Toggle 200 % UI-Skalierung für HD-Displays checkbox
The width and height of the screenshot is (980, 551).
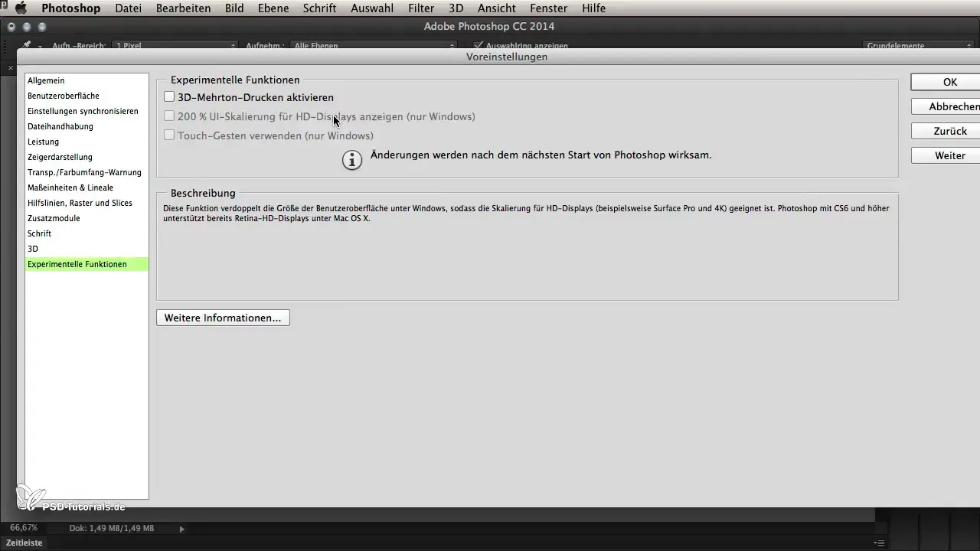(x=169, y=116)
